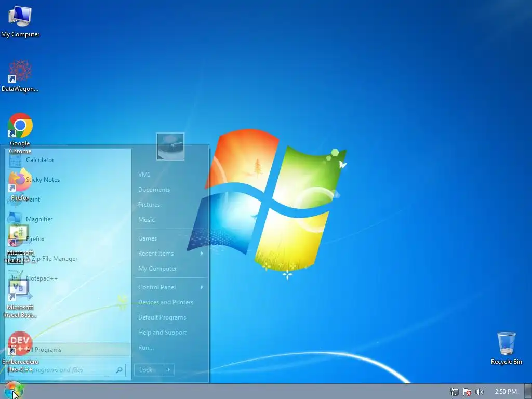The height and width of the screenshot is (399, 532).
Task: Click the user account picture in the Start menu
Action: coord(170,147)
